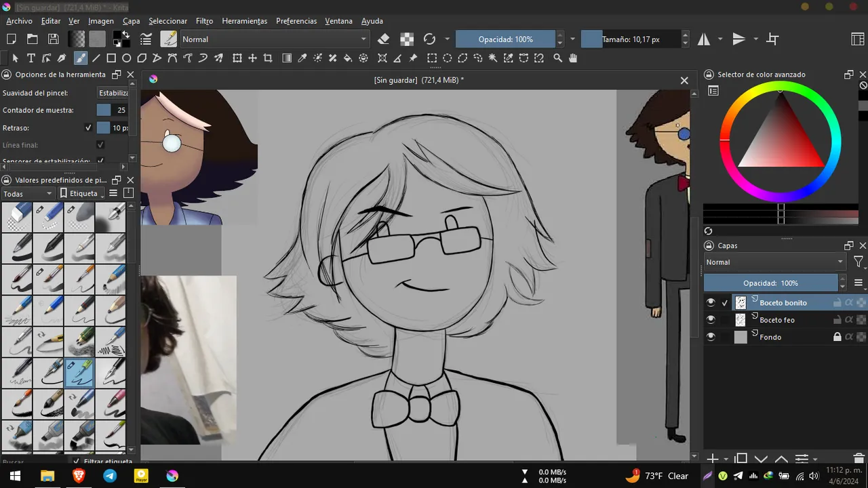Viewport: 868px width, 488px height.
Task: Open a file using the folder toolbar icon
Action: click(32, 39)
